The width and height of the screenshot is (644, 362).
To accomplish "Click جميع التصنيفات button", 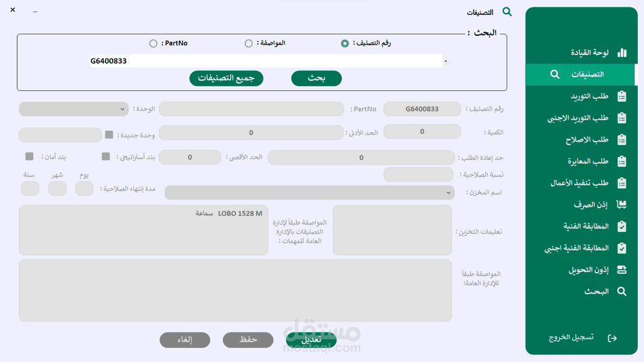I will point(226,78).
